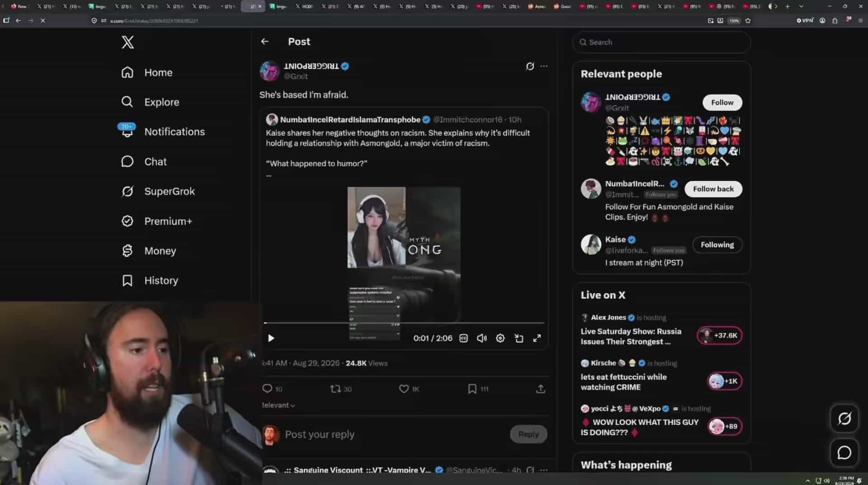Open Kirsche's fettuccini live stream

[x=624, y=382]
